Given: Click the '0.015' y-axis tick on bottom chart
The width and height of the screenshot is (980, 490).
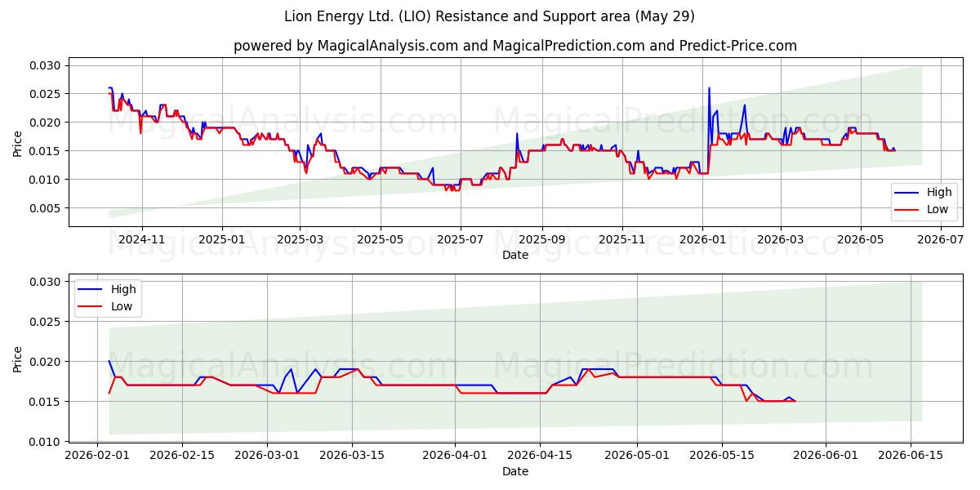Looking at the screenshot, I should 46,402.
